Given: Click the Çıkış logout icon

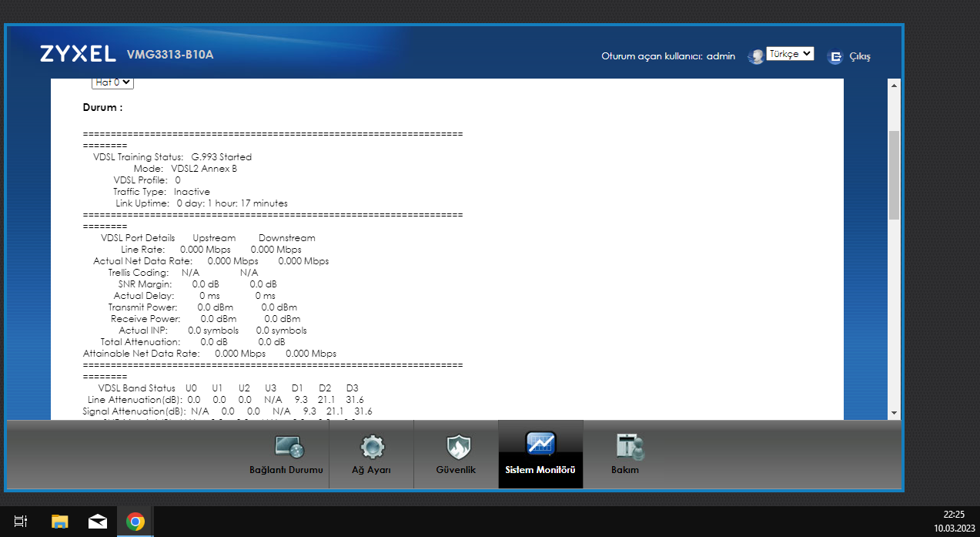Looking at the screenshot, I should pyautogui.click(x=835, y=56).
